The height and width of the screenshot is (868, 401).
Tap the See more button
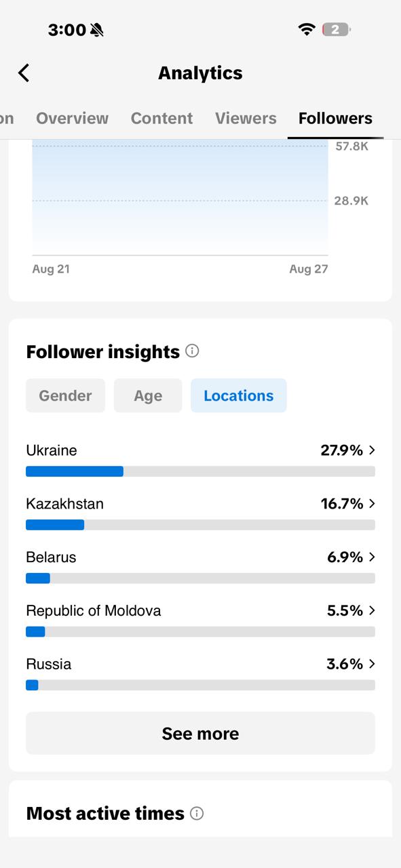[200, 733]
